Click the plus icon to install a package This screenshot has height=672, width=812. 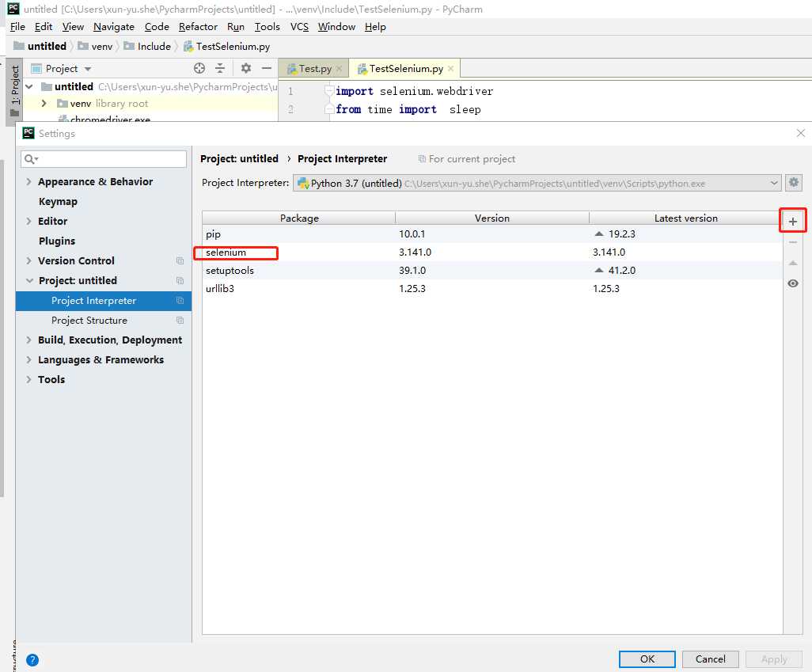point(792,222)
